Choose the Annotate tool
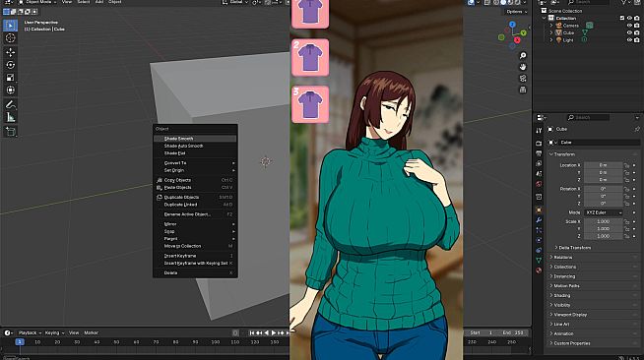This screenshot has width=644, height=360. 10,105
